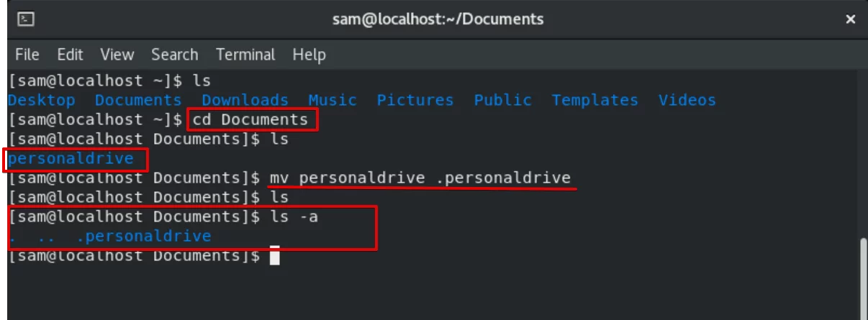
Task: Open the View menu
Action: point(117,55)
